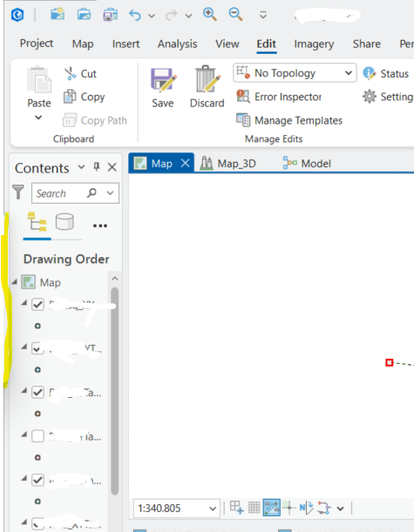Switch to the Imagery ribbon tab

[x=314, y=44]
